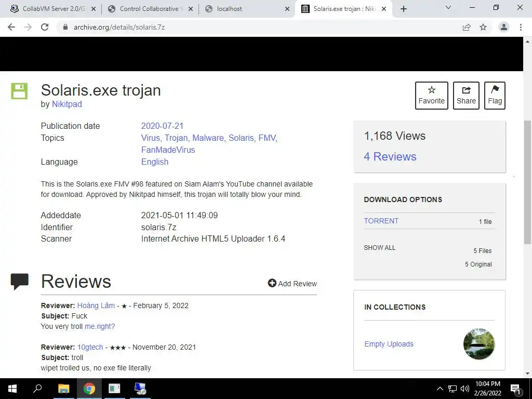The width and height of the screenshot is (532, 399).
Task: Jump to the 4 Reviews link
Action: coord(390,156)
